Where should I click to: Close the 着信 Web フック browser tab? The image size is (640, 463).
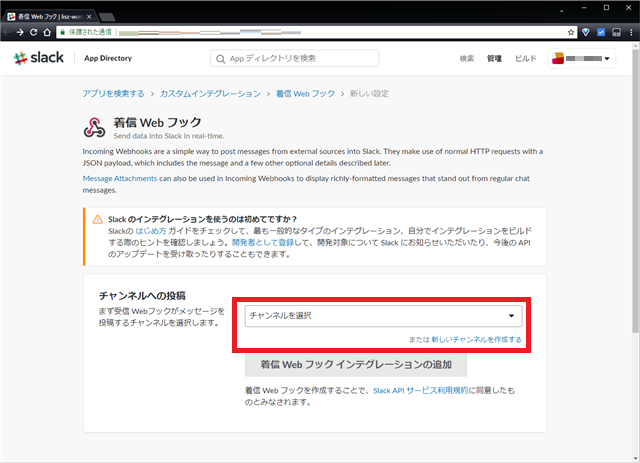pyautogui.click(x=89, y=17)
